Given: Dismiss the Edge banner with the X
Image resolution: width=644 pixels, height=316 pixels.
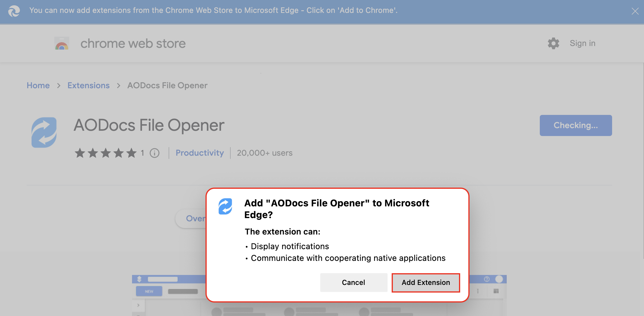Looking at the screenshot, I should tap(635, 11).
